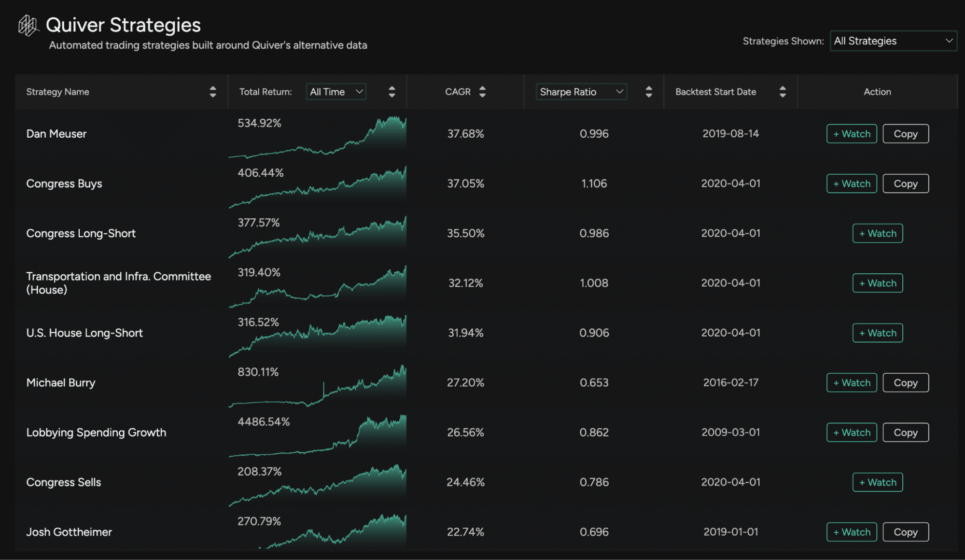
Task: Expand the Sharpe Ratio metric dropdown
Action: pos(581,92)
